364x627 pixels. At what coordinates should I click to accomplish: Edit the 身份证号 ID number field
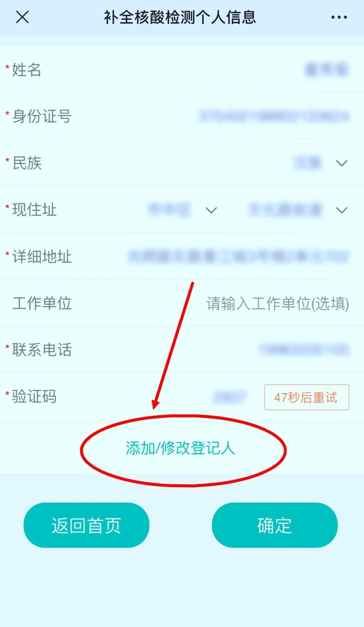pos(274,116)
